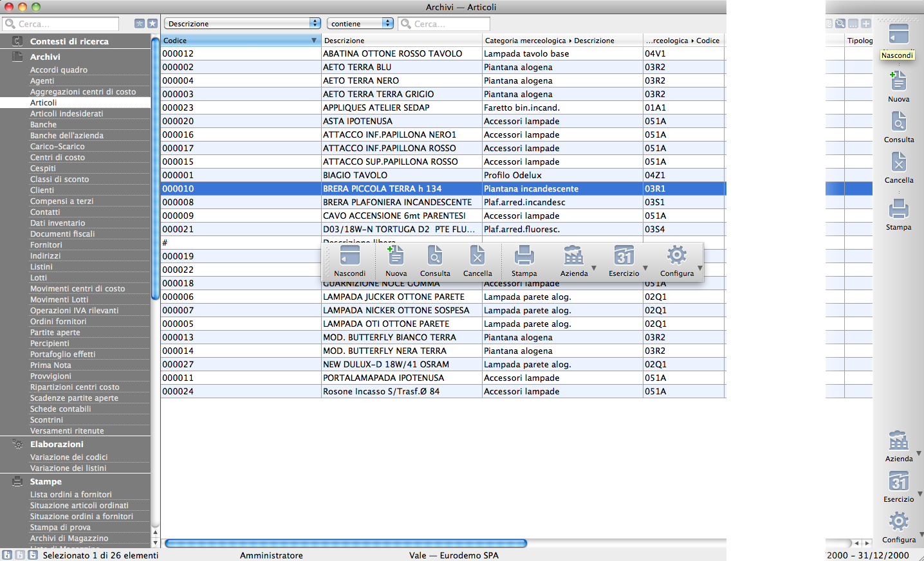
Task: Click Cancella icon in floating toolbar
Action: tap(477, 256)
